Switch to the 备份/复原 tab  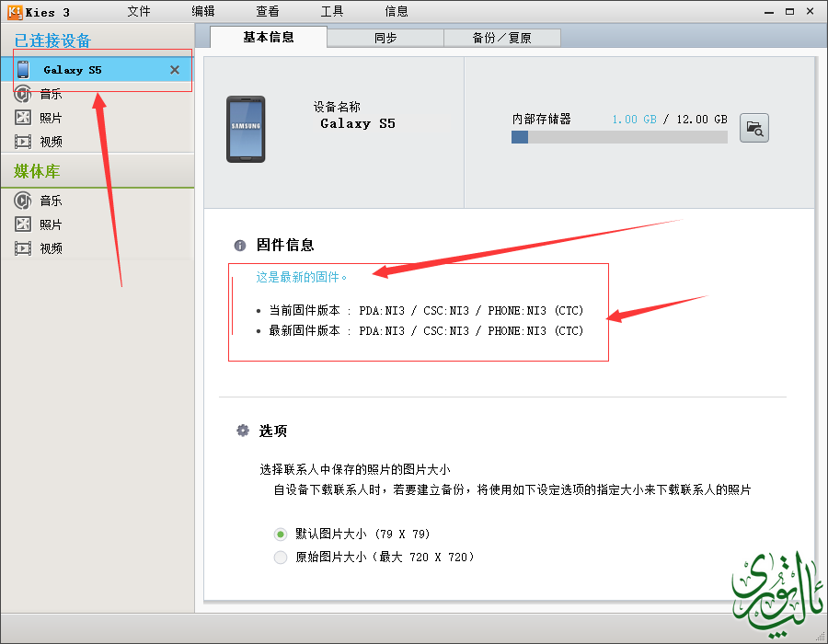pos(502,38)
